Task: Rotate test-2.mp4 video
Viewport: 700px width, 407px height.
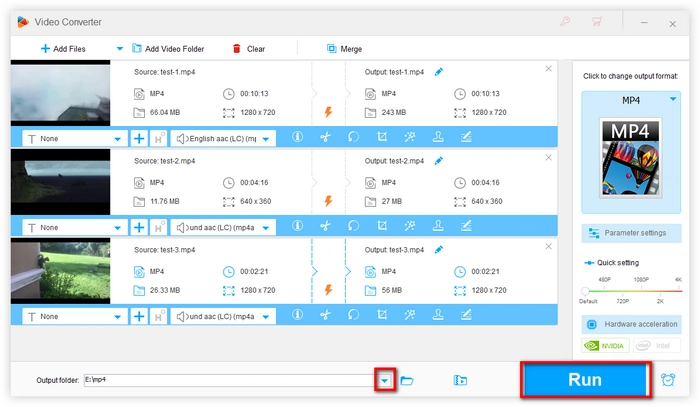Action: click(x=353, y=226)
